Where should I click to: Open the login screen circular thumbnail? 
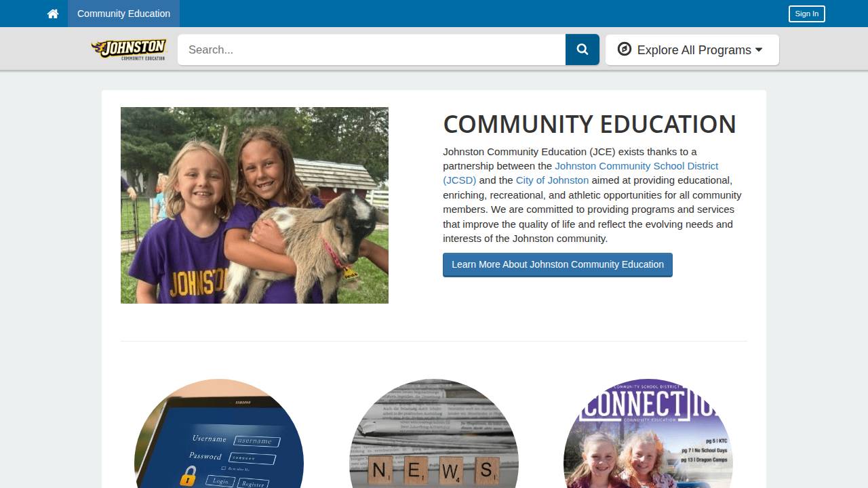(x=219, y=434)
